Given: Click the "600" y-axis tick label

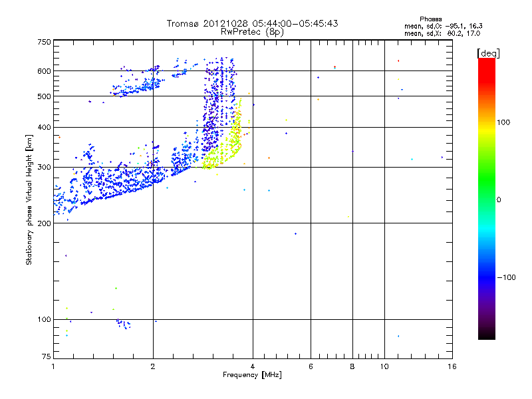Looking at the screenshot, I should pos(44,71).
